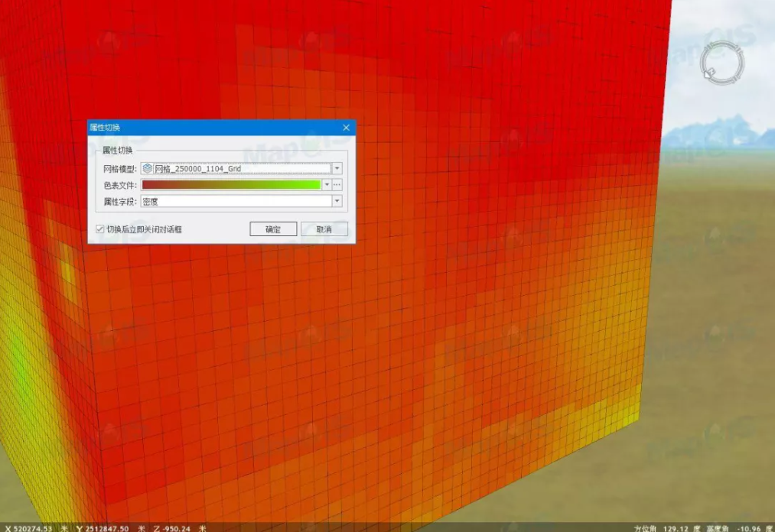Click the 高度角 value -10.96 in the status bar

(x=749, y=528)
